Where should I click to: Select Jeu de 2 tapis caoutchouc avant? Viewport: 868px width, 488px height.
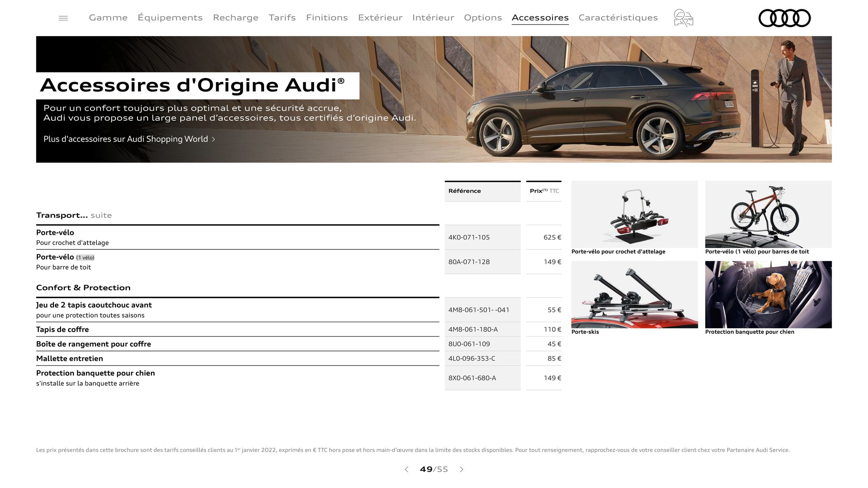[238, 310]
